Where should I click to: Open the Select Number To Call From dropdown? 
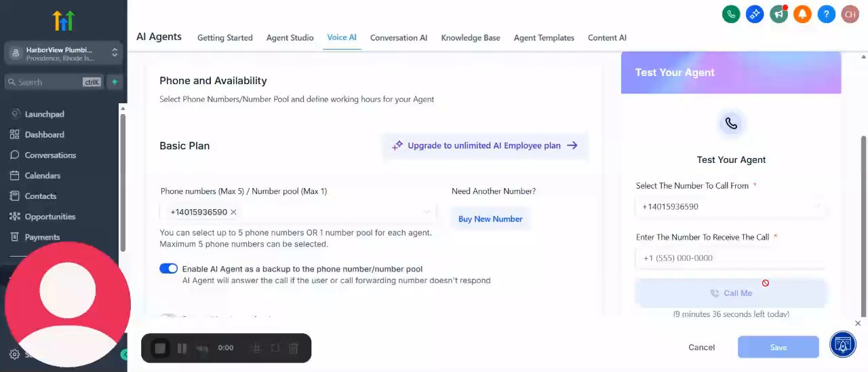(x=730, y=206)
